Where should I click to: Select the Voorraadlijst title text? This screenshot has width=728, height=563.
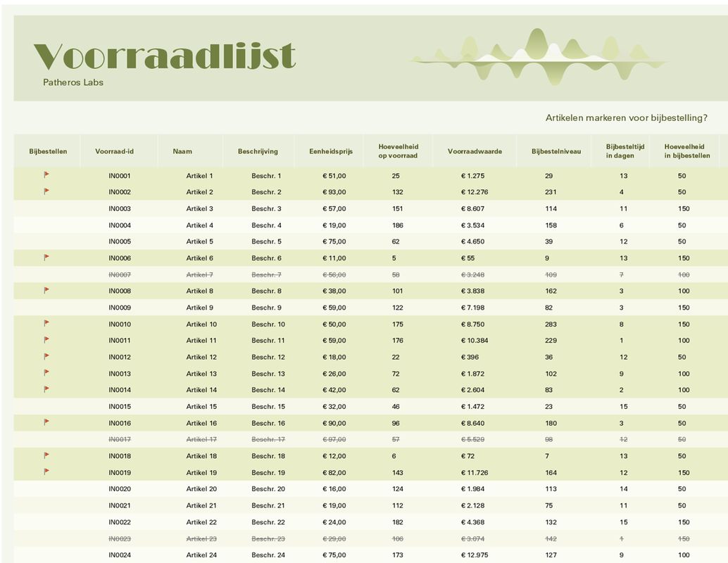(x=165, y=56)
